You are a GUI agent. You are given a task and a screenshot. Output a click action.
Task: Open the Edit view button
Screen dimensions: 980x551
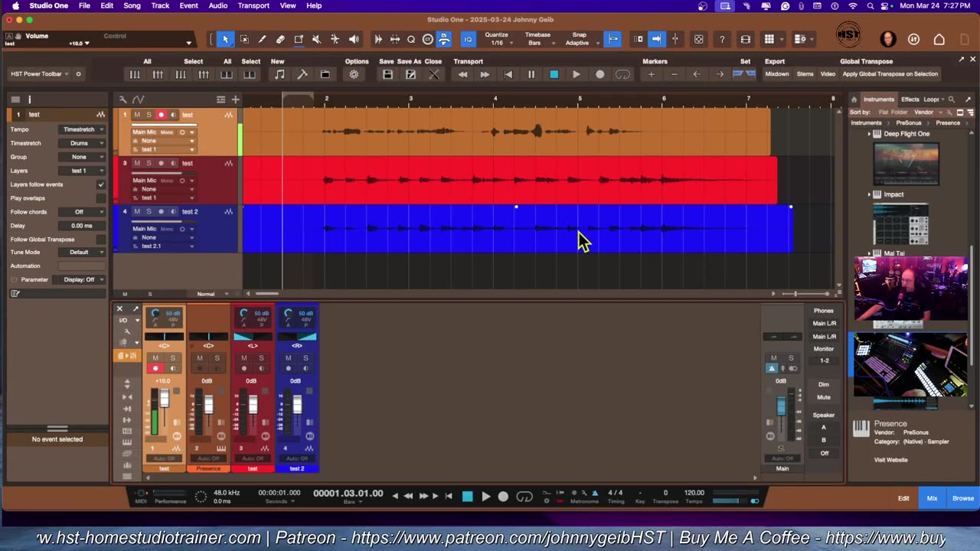pos(903,498)
